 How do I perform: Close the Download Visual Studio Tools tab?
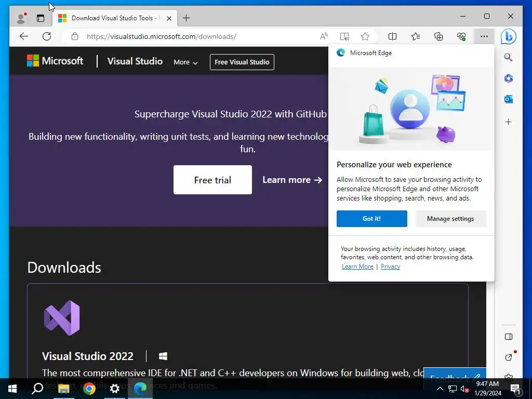tap(169, 18)
